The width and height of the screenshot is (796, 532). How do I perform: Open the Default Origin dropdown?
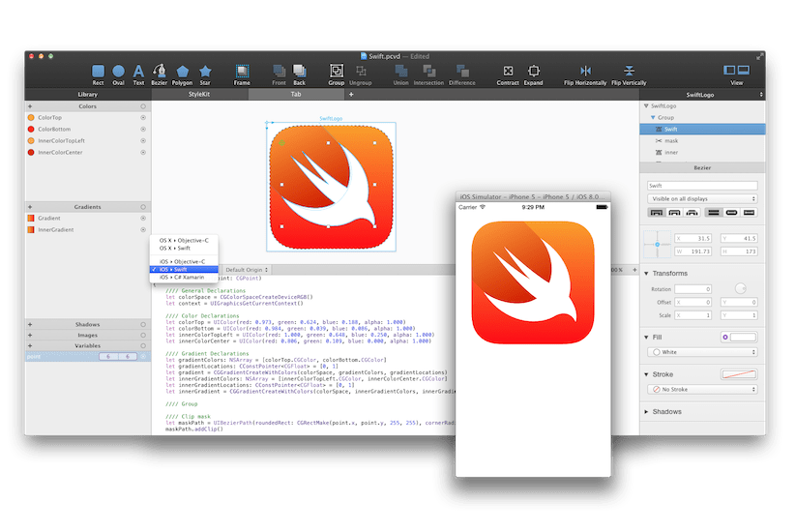point(247,270)
